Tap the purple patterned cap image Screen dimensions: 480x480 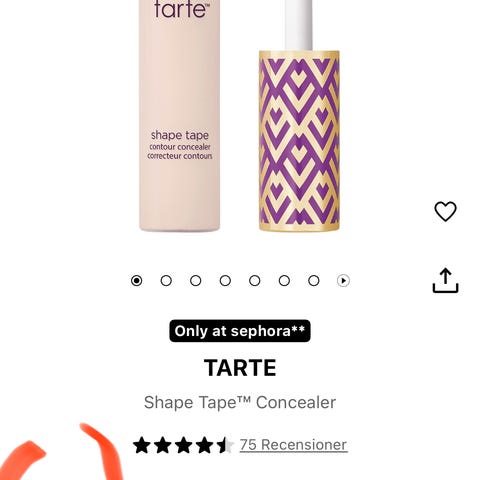pyautogui.click(x=299, y=141)
